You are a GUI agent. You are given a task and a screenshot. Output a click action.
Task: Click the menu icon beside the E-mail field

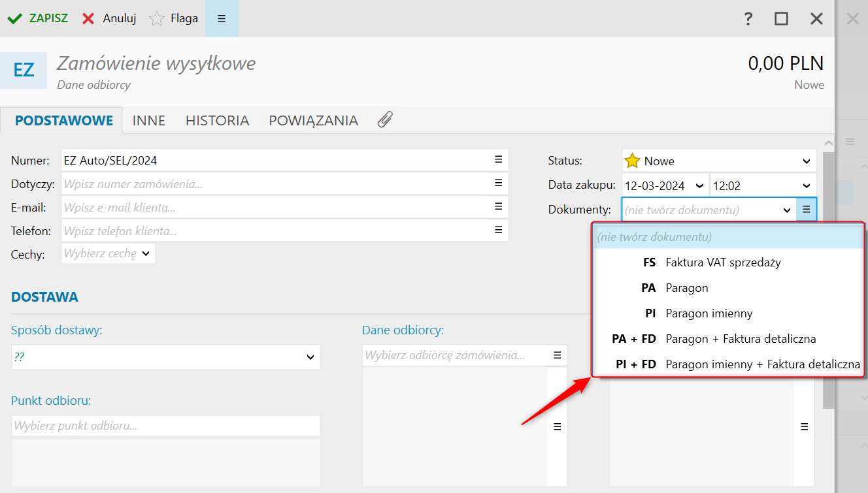coord(498,206)
